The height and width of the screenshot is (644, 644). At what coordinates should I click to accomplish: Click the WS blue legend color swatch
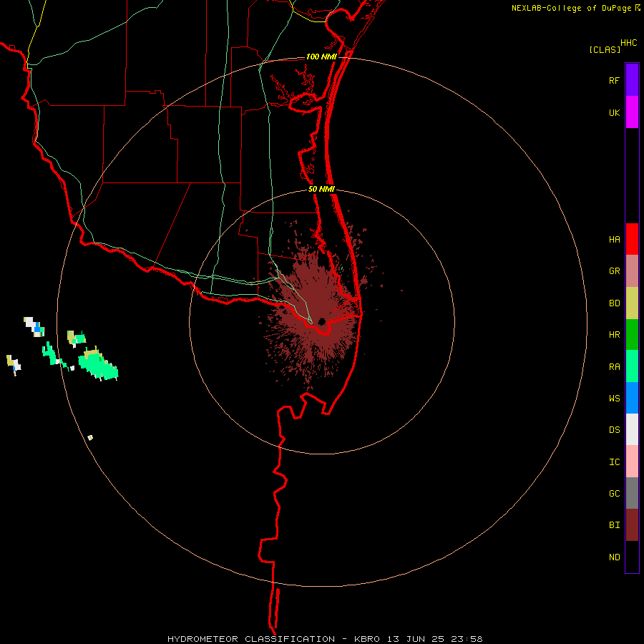click(632, 398)
